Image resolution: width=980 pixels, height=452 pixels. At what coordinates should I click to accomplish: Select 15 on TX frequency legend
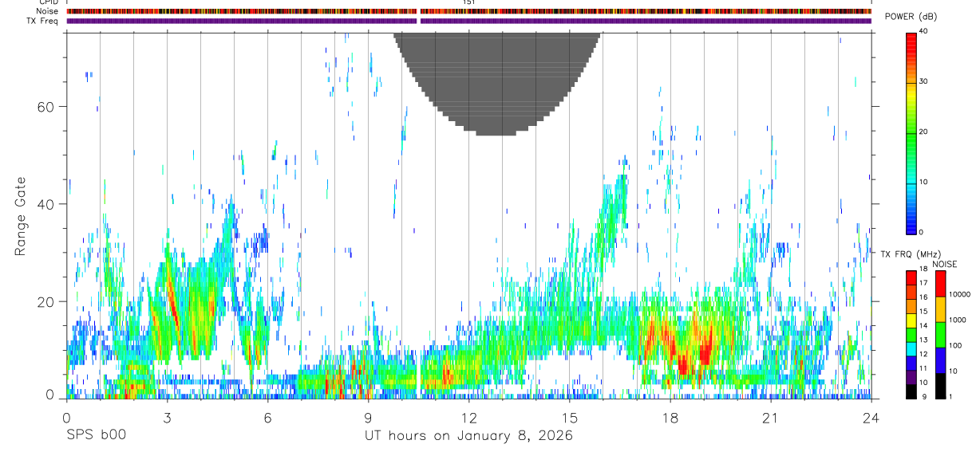pyautogui.click(x=923, y=312)
